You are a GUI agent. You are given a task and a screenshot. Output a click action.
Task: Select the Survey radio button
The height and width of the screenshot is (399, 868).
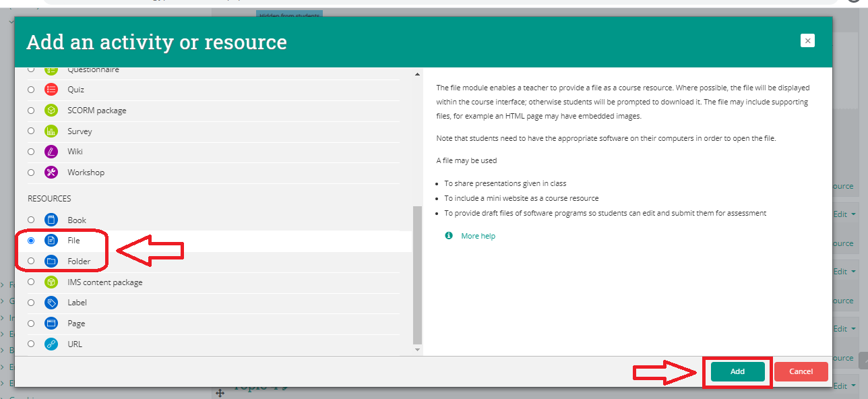[x=31, y=131]
